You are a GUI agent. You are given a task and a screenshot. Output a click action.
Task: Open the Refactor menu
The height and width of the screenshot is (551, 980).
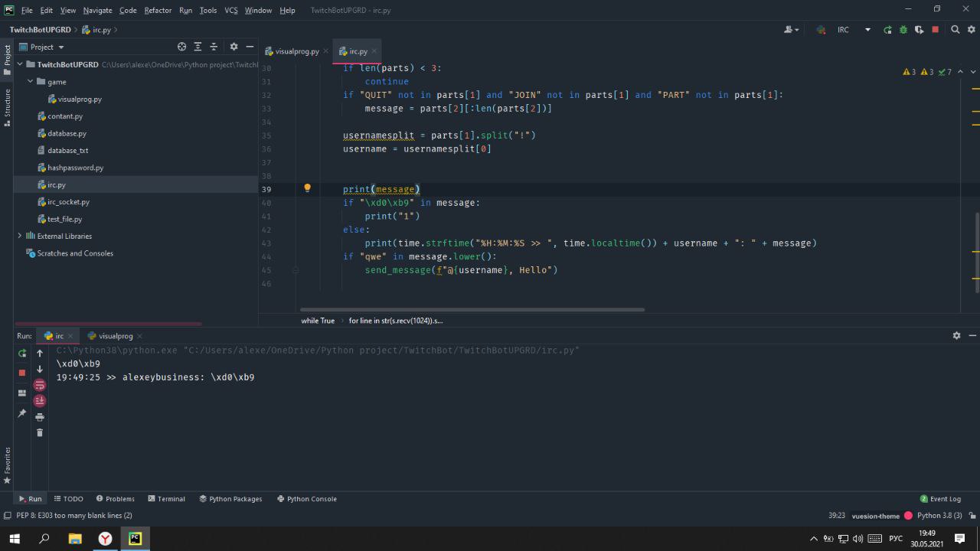(158, 10)
